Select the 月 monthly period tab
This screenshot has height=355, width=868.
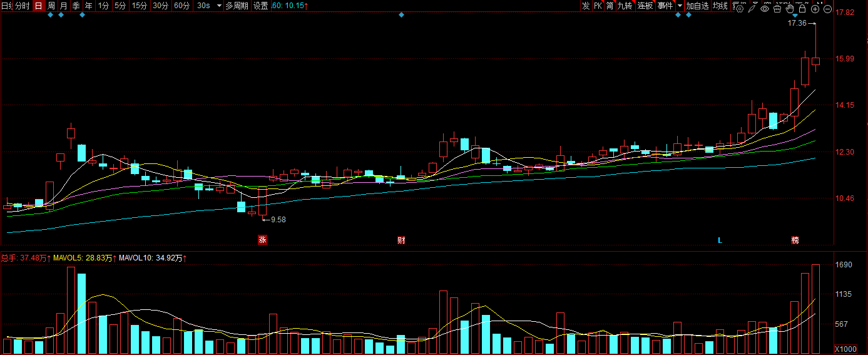63,6
